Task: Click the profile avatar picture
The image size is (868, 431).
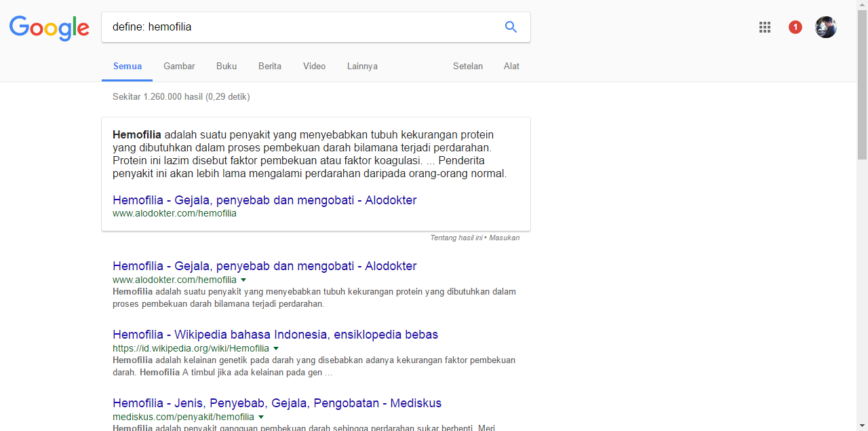Action: pos(825,27)
